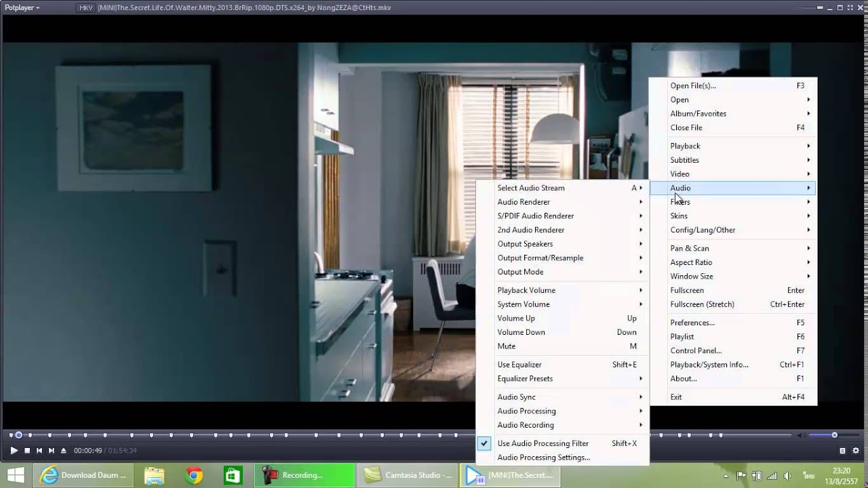Toggle Mute in the Audio submenu

click(x=562, y=346)
